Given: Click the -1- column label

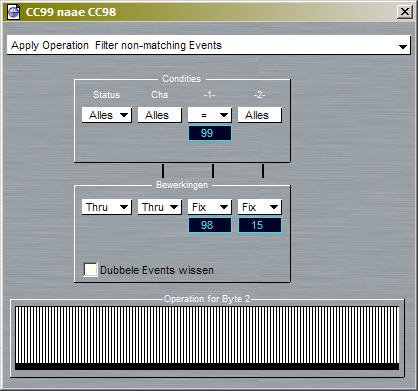Looking at the screenshot, I should click(x=209, y=95).
